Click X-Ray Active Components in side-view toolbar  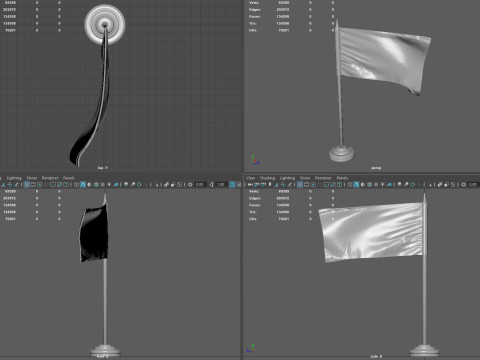coord(446,184)
